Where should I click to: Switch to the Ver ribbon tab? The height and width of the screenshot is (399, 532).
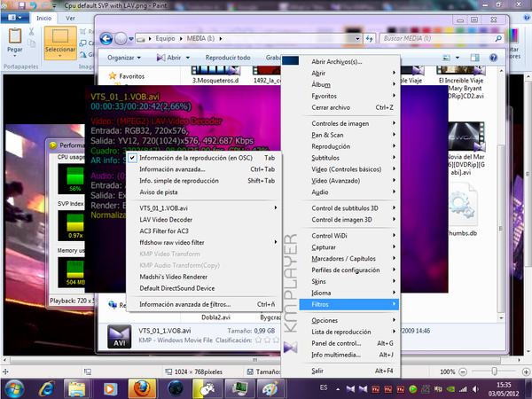pyautogui.click(x=71, y=18)
